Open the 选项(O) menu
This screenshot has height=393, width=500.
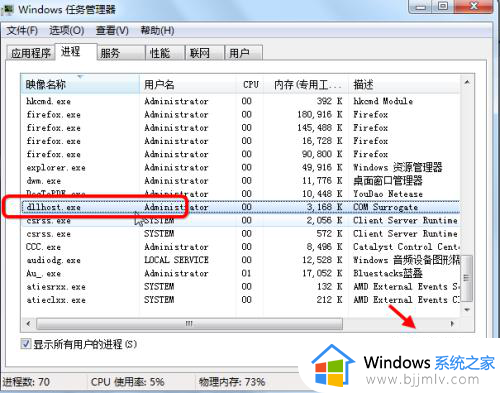(x=67, y=31)
